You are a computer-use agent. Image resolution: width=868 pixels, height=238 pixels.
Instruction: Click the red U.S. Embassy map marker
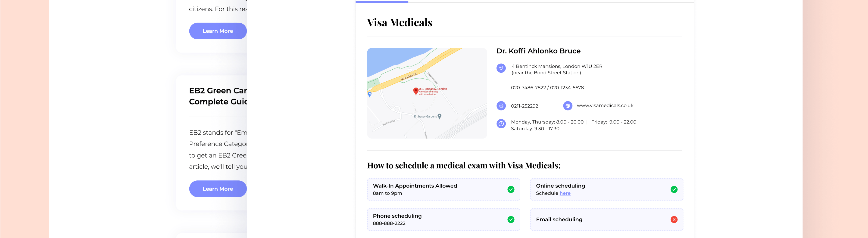tap(416, 91)
